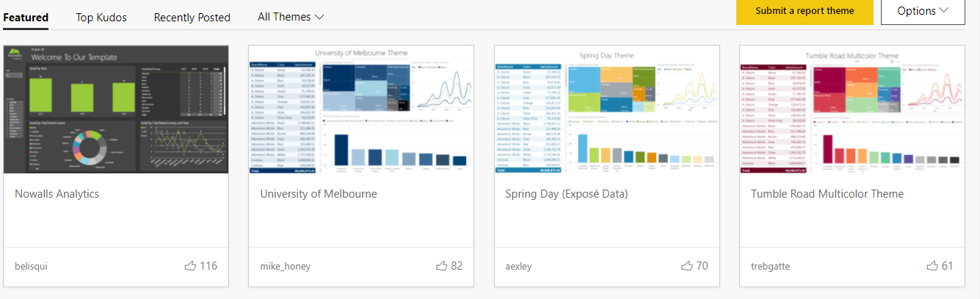Screen dimensions: 980x299
Task: Open the Tumble Road Multicolor Theme link
Action: [827, 194]
